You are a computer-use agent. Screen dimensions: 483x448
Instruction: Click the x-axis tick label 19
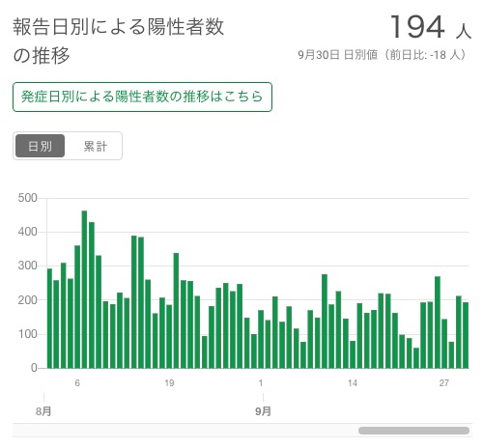pos(169,383)
